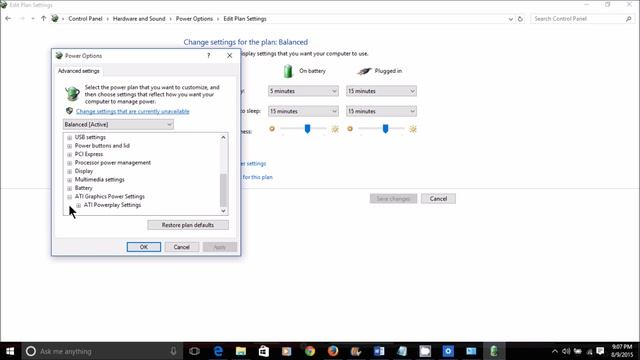Expand ATI Powerplay Settings node
The image size is (640, 360).
(78, 205)
